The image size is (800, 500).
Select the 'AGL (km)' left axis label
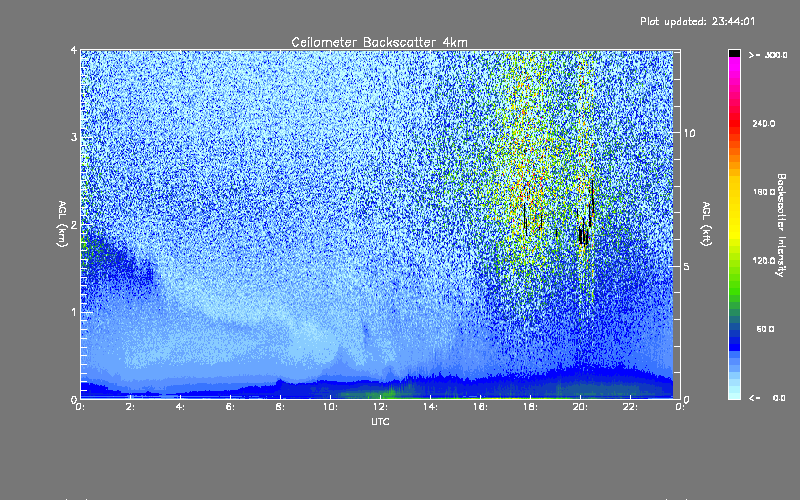62,224
